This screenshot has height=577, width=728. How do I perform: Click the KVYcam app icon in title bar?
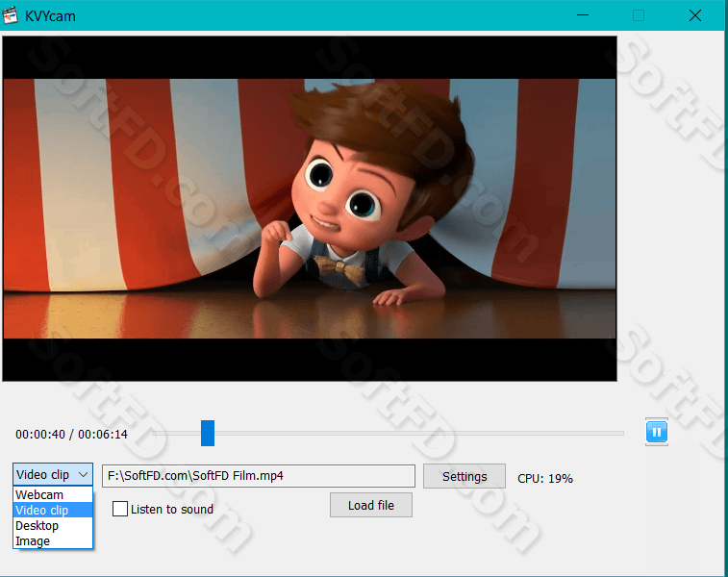click(10, 15)
